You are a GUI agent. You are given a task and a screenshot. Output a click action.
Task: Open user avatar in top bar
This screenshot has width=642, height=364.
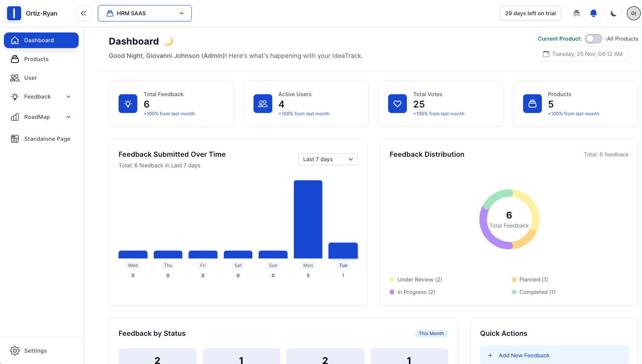pyautogui.click(x=633, y=13)
